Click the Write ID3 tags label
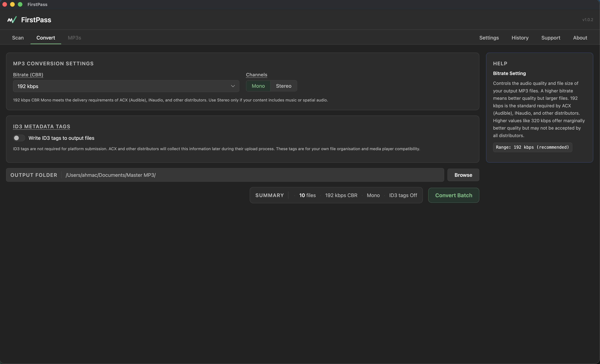600x364 pixels. tap(61, 138)
